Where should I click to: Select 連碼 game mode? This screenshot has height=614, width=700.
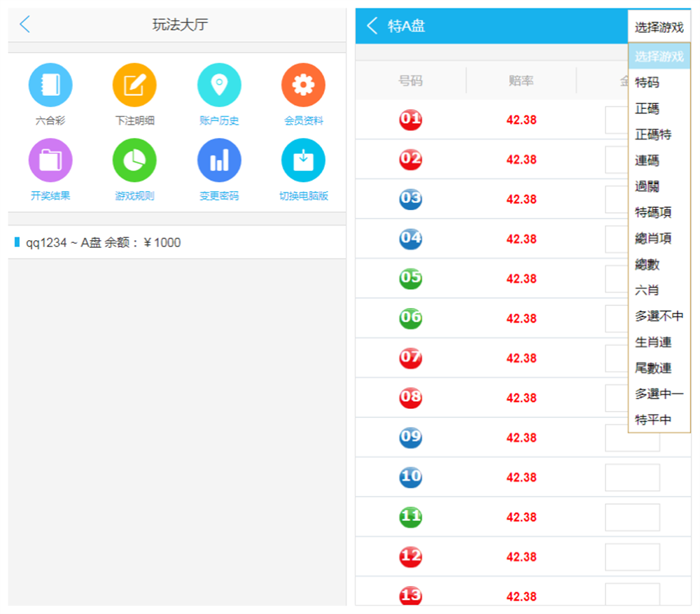(648, 160)
